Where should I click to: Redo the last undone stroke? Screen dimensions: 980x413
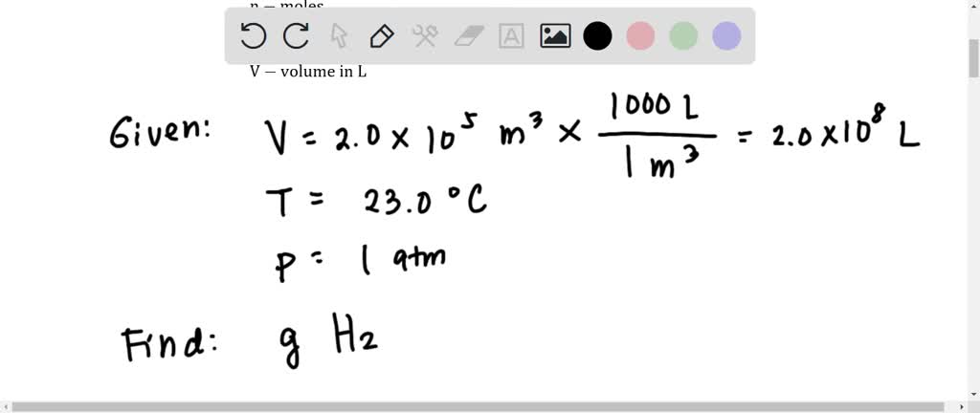[x=297, y=36]
